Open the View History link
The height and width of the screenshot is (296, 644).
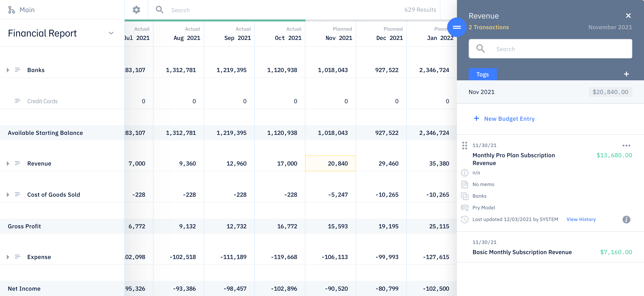click(x=581, y=219)
